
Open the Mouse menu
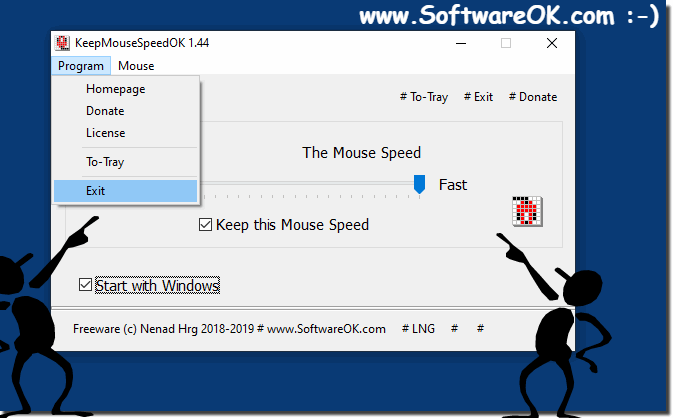coord(136,66)
